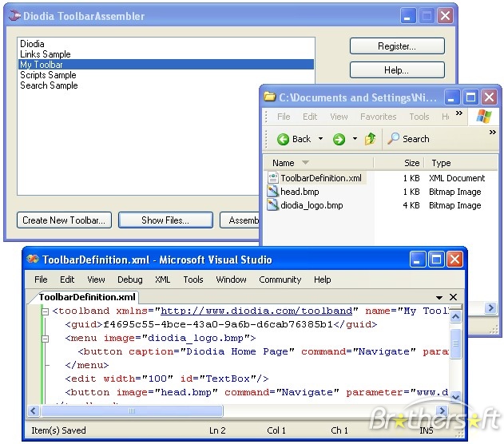Collapse the menu XML node
Viewport: 504px width, 444px height.
click(46, 339)
